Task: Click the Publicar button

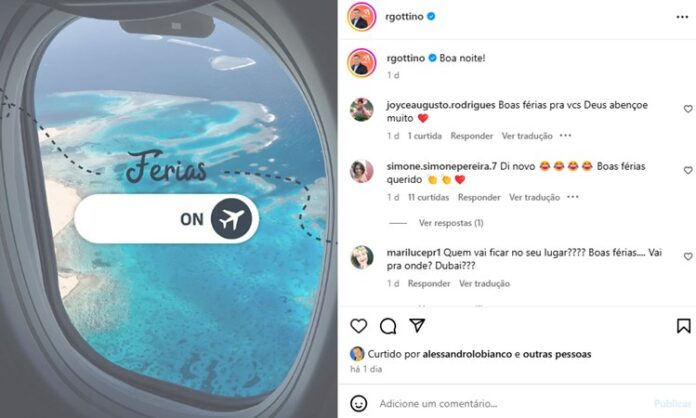Action: [672, 403]
